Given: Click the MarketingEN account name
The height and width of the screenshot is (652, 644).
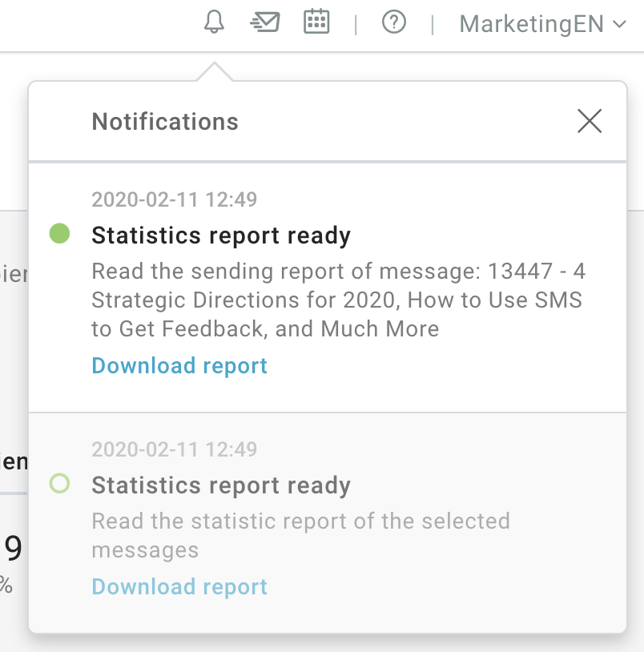Looking at the screenshot, I should click(x=531, y=24).
